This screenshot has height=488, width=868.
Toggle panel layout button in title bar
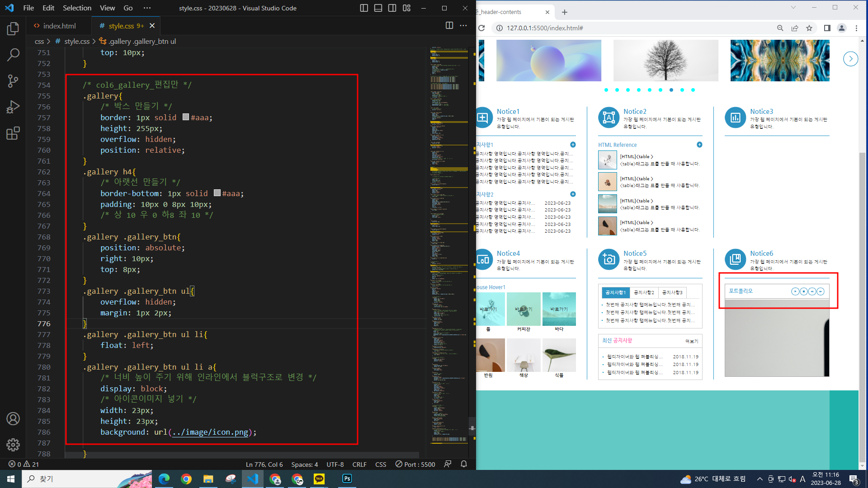[x=378, y=8]
